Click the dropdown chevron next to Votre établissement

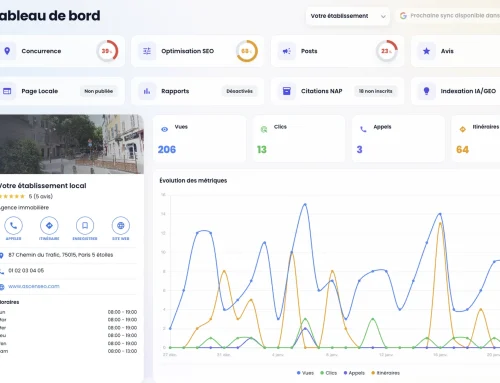tap(383, 16)
